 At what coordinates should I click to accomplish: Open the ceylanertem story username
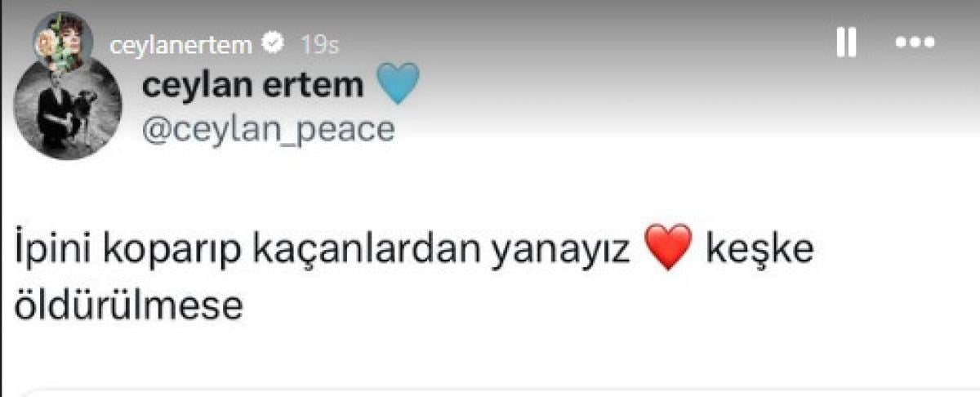(181, 46)
